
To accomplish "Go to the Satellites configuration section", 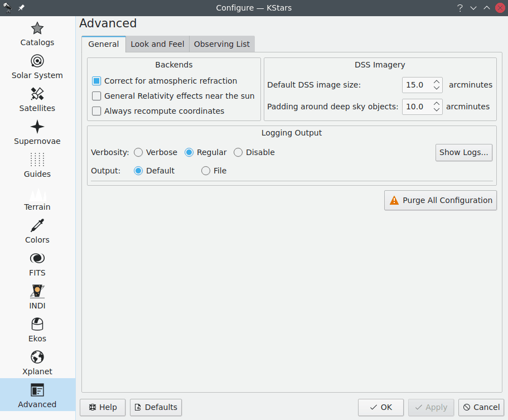I will coord(37,100).
